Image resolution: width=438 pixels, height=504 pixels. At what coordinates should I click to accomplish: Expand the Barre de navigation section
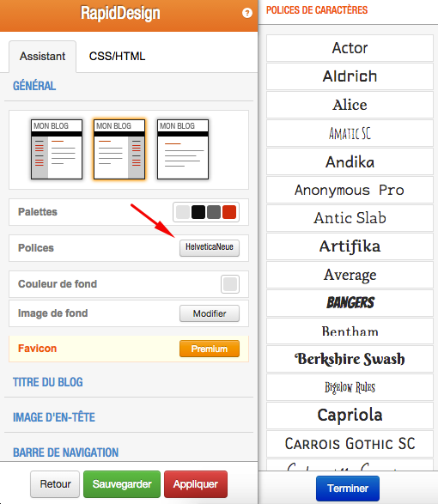(65, 452)
